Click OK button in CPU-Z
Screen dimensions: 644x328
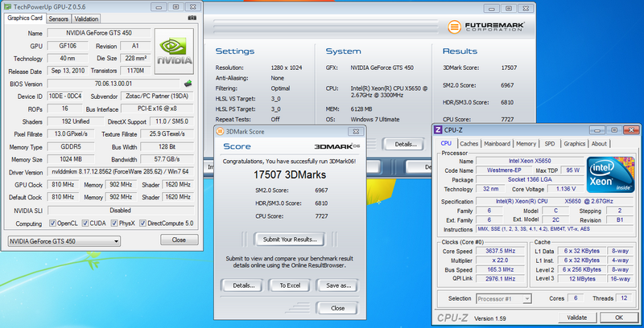coord(619,318)
